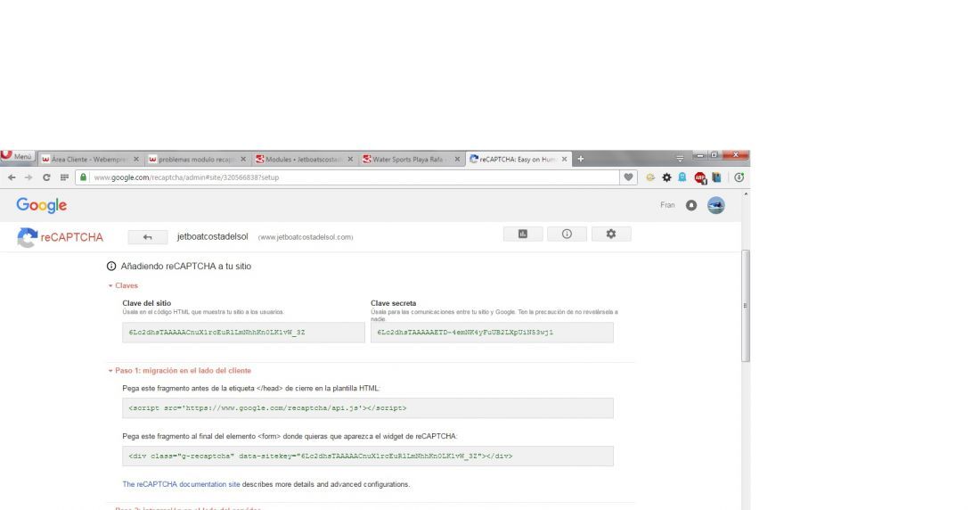Image resolution: width=980 pixels, height=510 pixels.
Task: Close the Modules Jetboatscosta tab
Action: pos(350,160)
